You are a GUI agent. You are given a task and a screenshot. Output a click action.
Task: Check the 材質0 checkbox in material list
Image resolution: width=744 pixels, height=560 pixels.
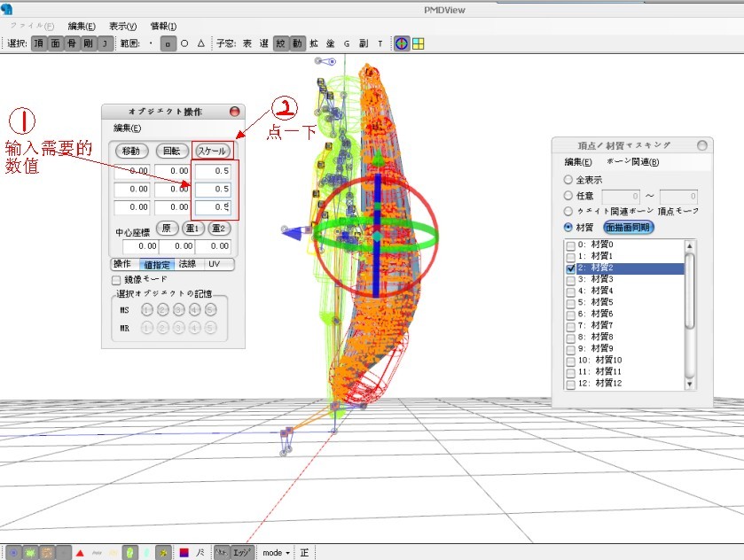571,245
